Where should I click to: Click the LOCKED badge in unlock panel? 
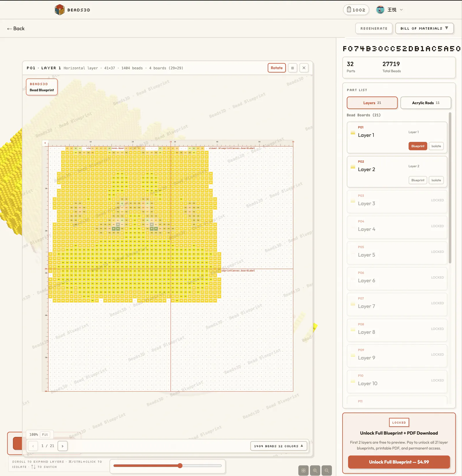tap(399, 423)
